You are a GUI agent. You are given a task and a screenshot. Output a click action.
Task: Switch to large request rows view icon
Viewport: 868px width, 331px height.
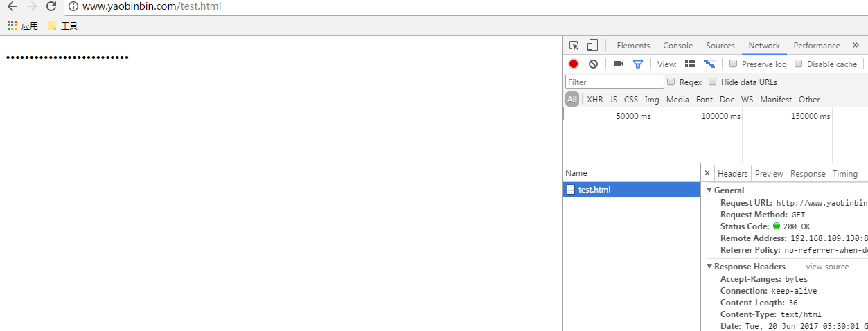[690, 64]
